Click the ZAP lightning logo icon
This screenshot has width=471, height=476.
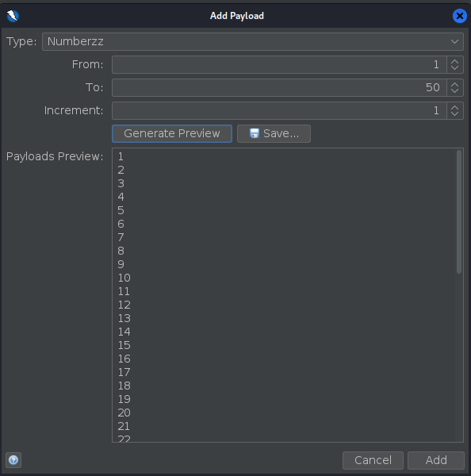13,16
